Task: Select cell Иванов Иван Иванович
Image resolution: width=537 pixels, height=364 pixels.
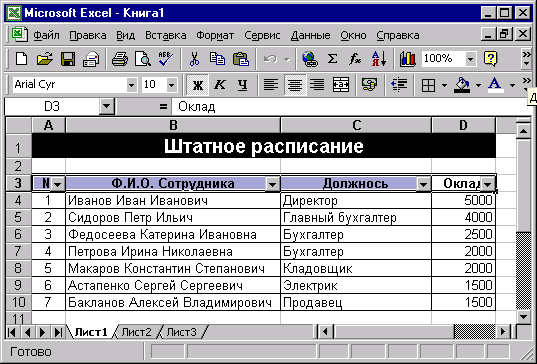Action: tap(173, 200)
